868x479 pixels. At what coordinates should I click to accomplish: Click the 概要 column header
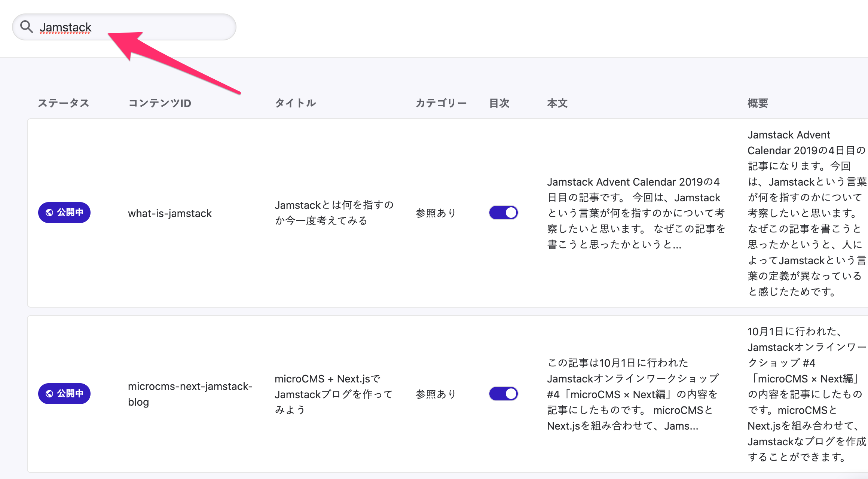[x=758, y=103]
